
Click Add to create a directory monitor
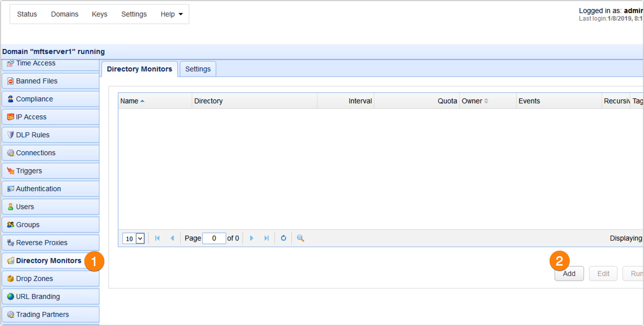[569, 273]
